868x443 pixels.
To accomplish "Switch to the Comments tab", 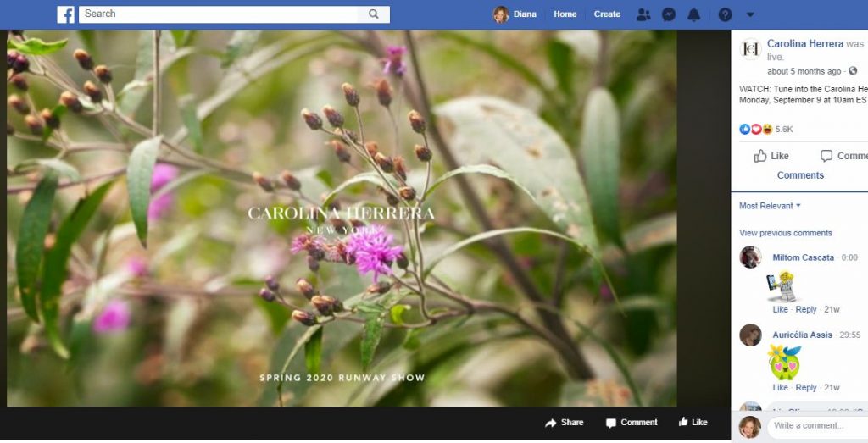I will [x=800, y=175].
